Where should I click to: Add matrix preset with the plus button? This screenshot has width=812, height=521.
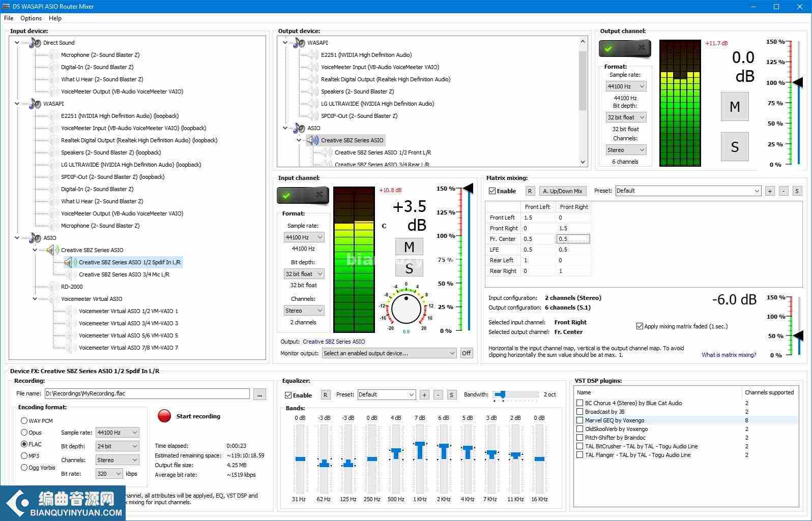770,191
